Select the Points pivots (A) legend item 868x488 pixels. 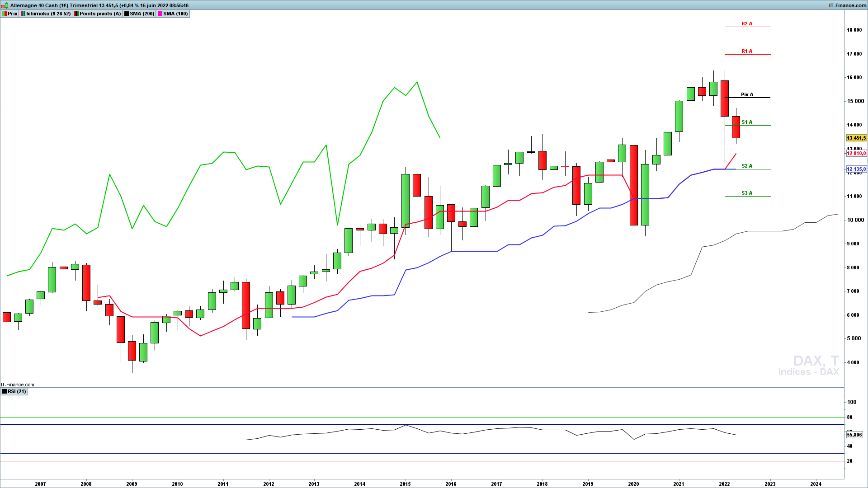pyautogui.click(x=98, y=14)
